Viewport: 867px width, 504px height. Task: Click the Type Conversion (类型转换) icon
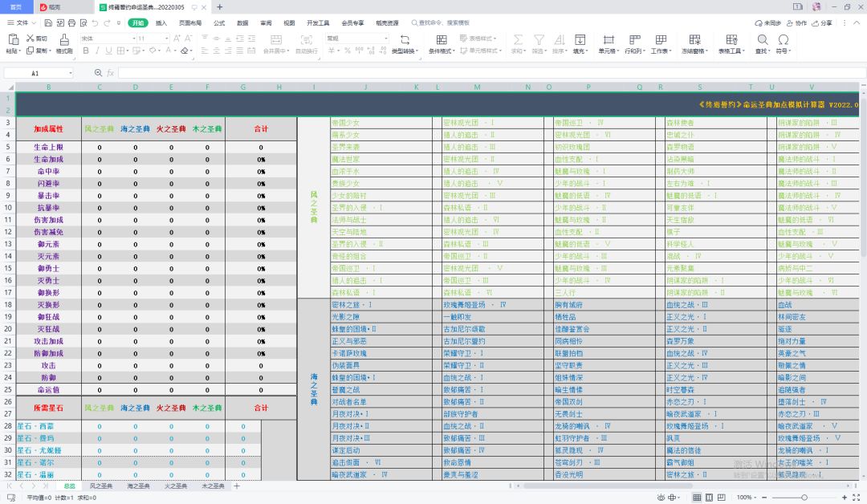coord(404,39)
